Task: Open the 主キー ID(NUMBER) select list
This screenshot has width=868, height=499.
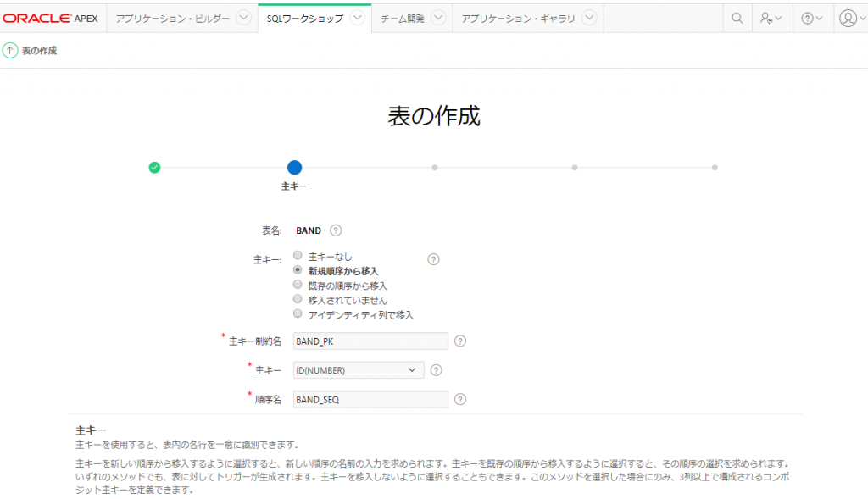Action: tap(359, 370)
